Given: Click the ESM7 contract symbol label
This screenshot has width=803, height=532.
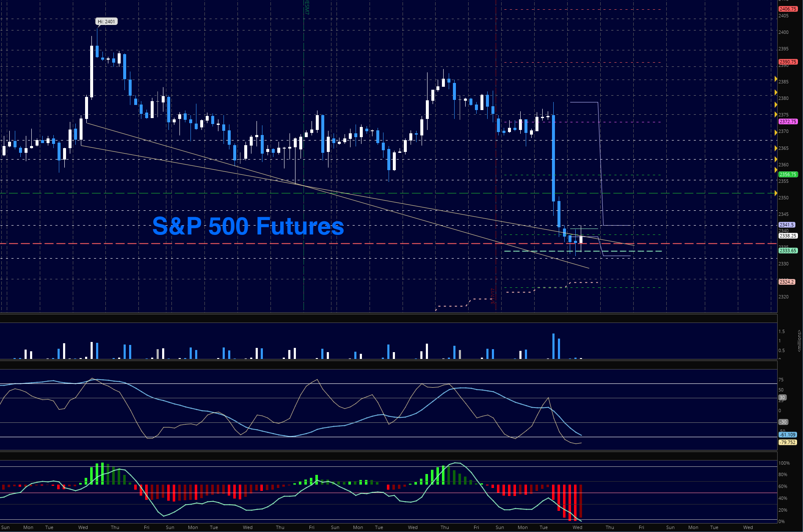Looking at the screenshot, I should [307, 8].
